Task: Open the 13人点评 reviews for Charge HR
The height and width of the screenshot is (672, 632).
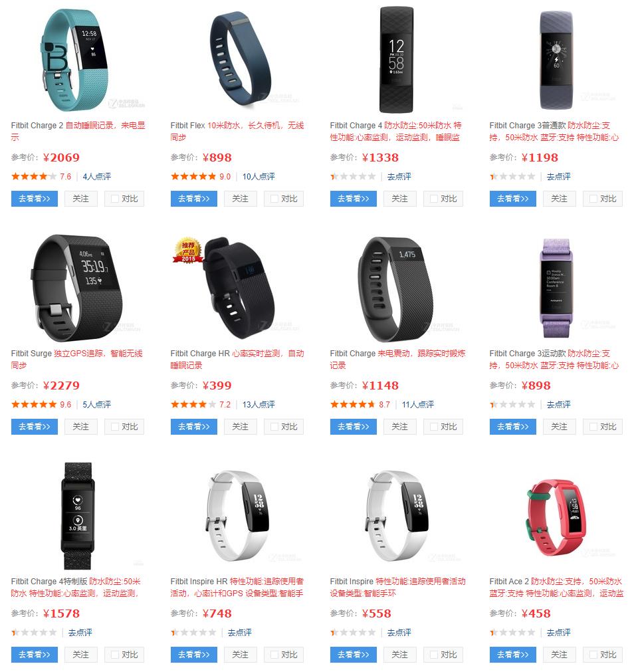Action: pos(259,405)
